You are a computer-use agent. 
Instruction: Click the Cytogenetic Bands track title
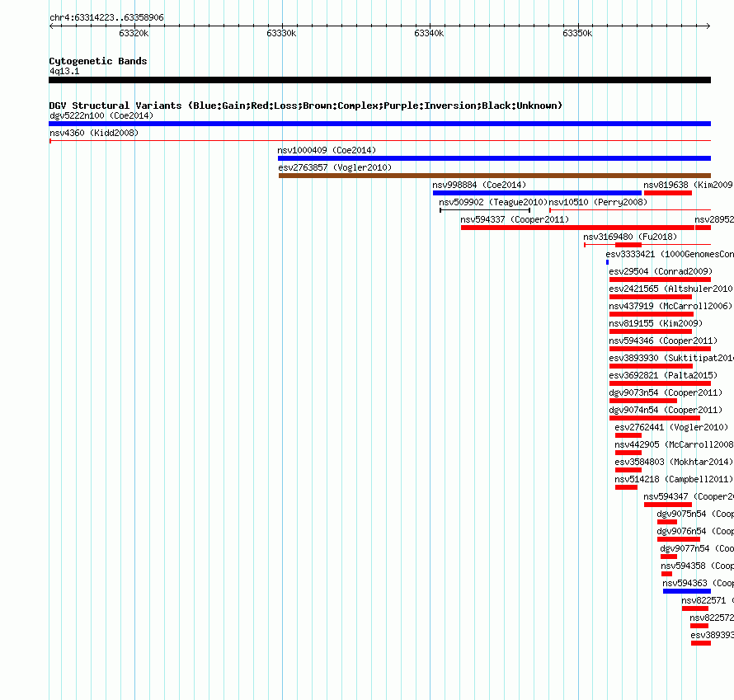[x=98, y=61]
